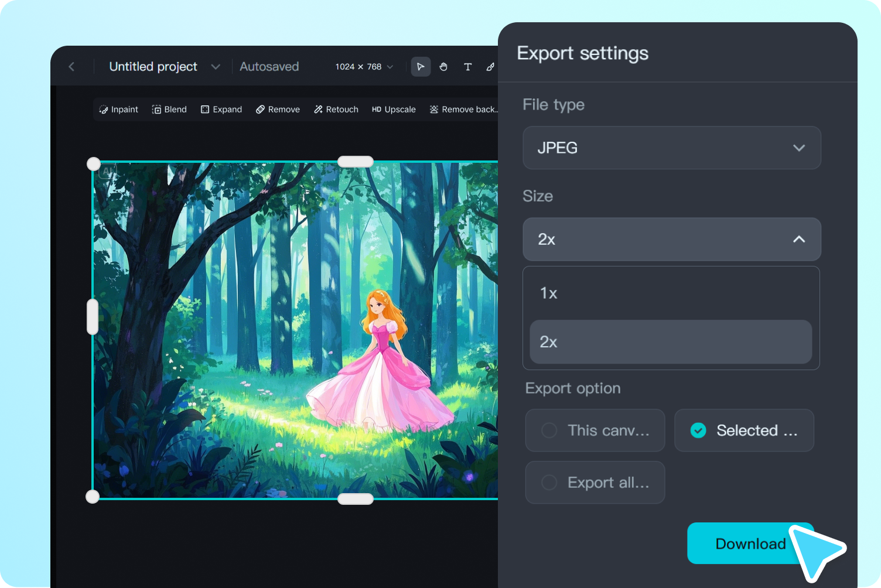The image size is (881, 588).
Task: Click the Autosaved status text
Action: (x=269, y=67)
